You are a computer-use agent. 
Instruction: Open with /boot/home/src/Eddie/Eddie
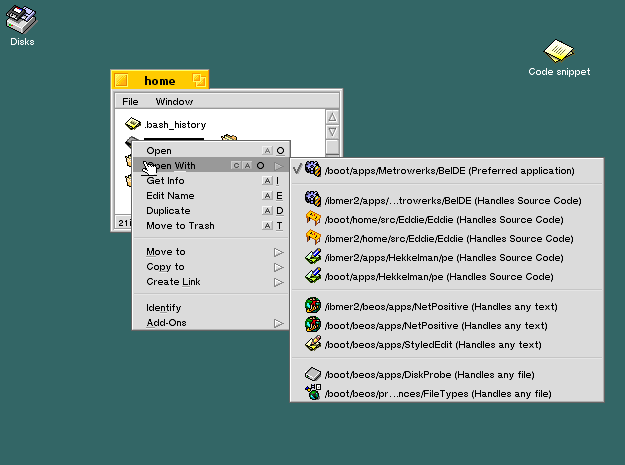pyautogui.click(x=447, y=220)
